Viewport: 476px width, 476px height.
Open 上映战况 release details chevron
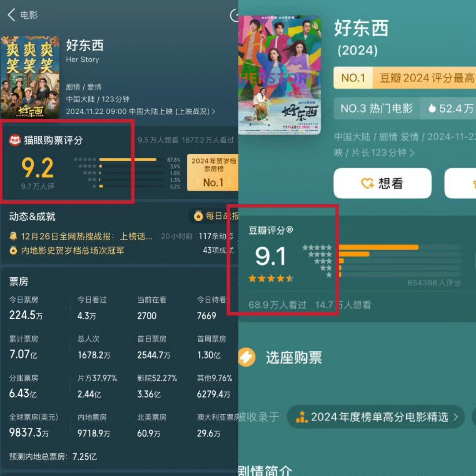213,112
